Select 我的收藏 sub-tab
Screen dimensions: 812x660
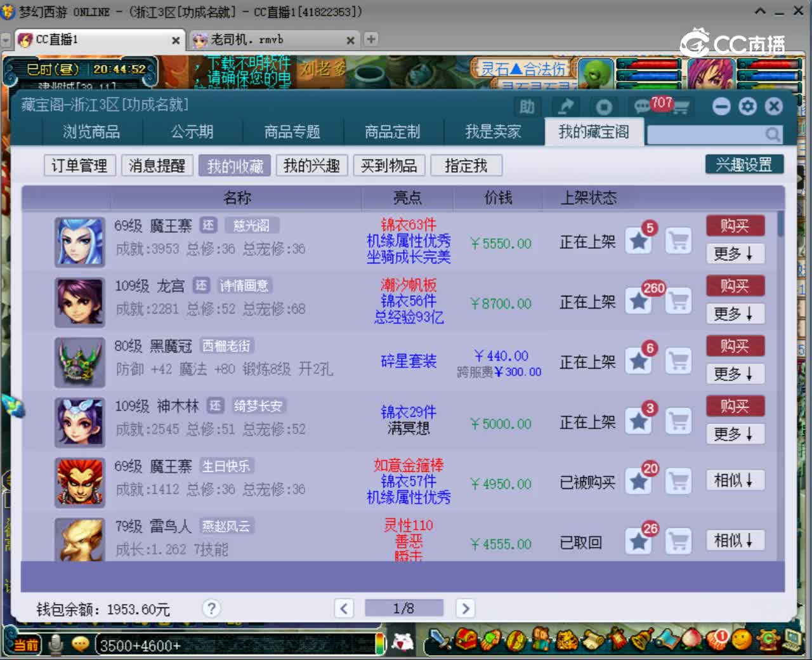coord(235,166)
